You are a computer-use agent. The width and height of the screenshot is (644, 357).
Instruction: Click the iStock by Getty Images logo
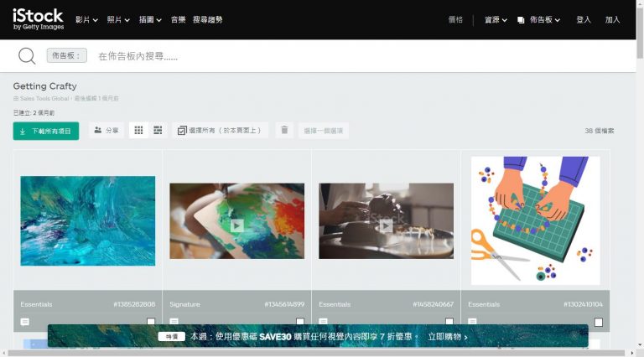39,19
